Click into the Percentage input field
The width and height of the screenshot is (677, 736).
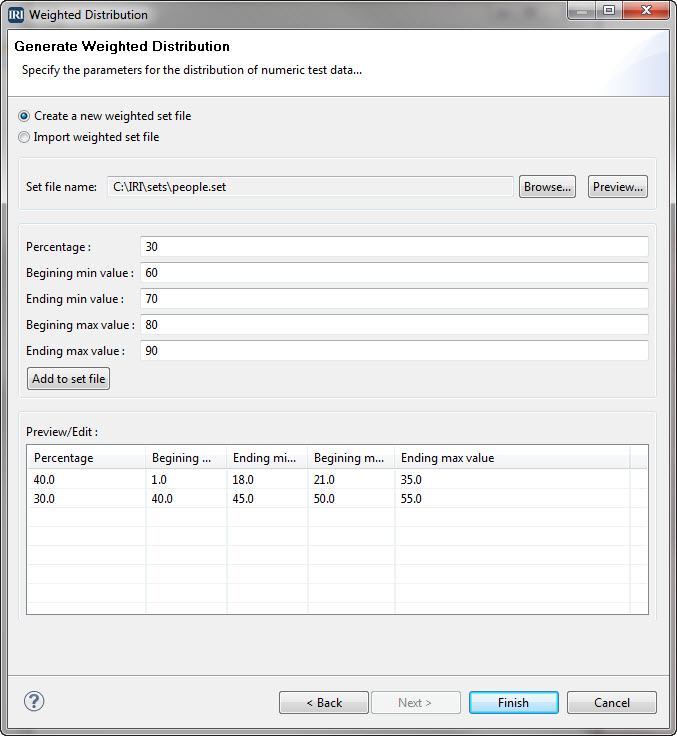pyautogui.click(x=394, y=247)
